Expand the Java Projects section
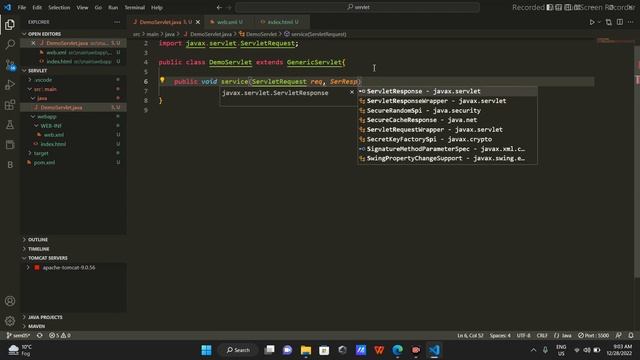Screen dimensions: 640x360 pyautogui.click(x=45, y=317)
